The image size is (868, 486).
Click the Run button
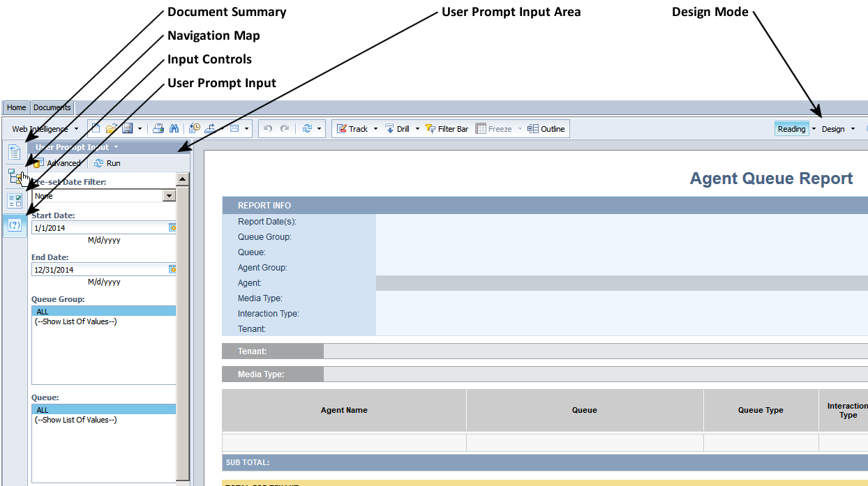click(x=107, y=163)
